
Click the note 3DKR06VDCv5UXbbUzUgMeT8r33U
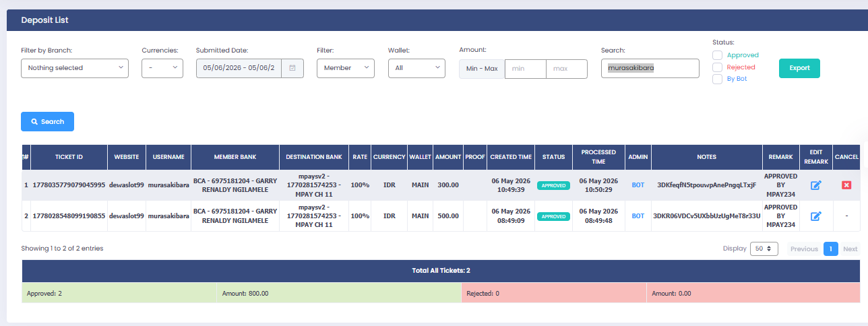coord(706,216)
